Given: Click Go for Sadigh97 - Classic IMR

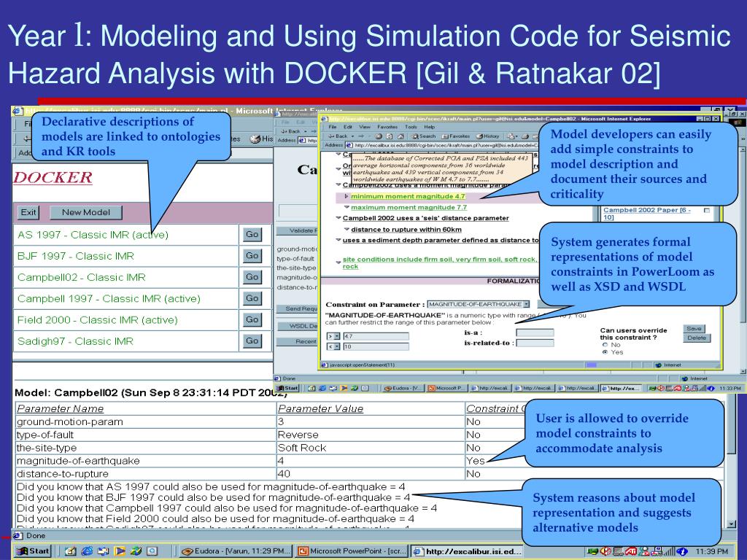Looking at the screenshot, I should 252,341.
